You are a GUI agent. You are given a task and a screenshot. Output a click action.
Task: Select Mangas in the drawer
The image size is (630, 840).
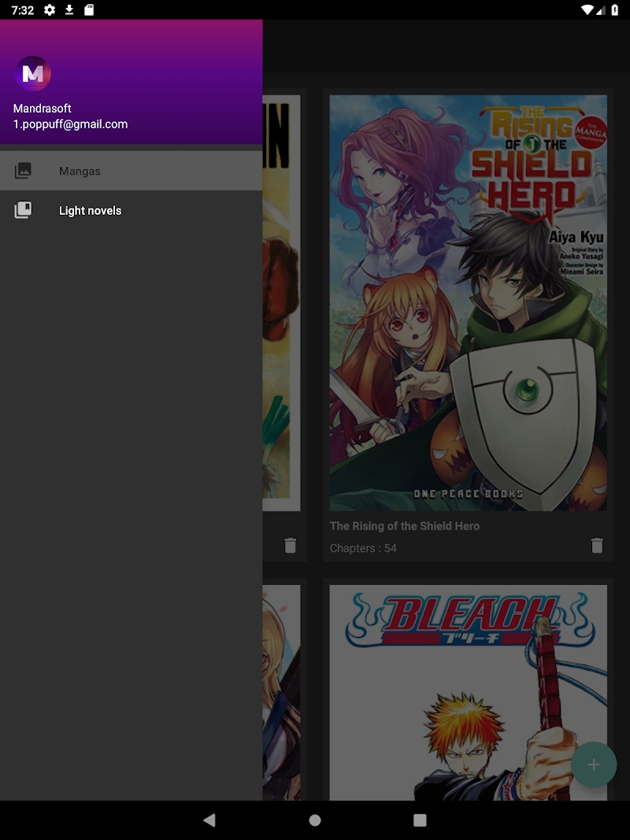[132, 171]
